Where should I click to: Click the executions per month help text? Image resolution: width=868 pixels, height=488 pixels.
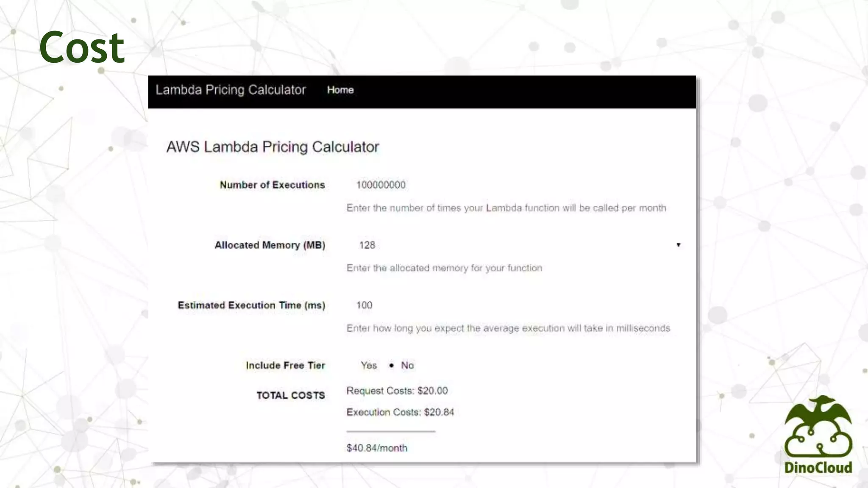[x=506, y=208]
